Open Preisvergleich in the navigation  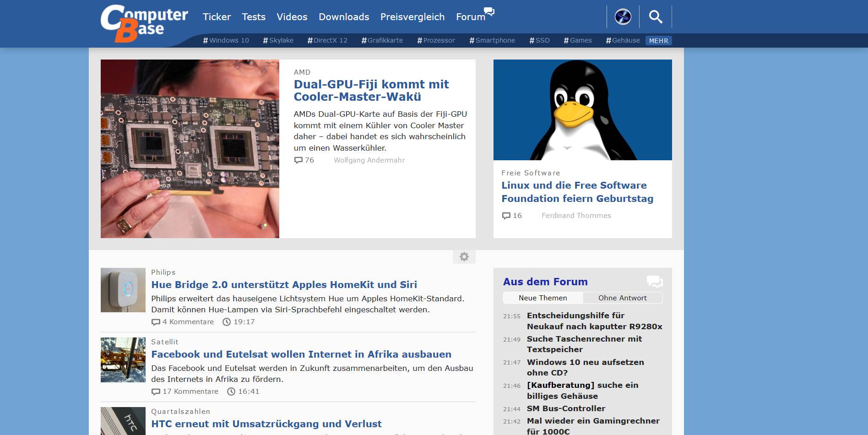click(412, 17)
